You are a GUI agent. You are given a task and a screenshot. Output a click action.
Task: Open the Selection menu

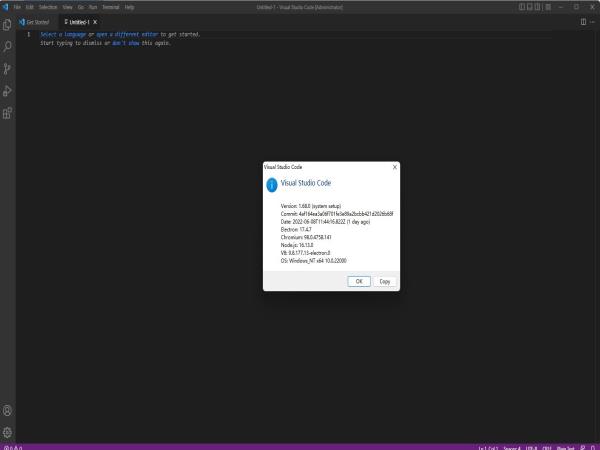48,7
